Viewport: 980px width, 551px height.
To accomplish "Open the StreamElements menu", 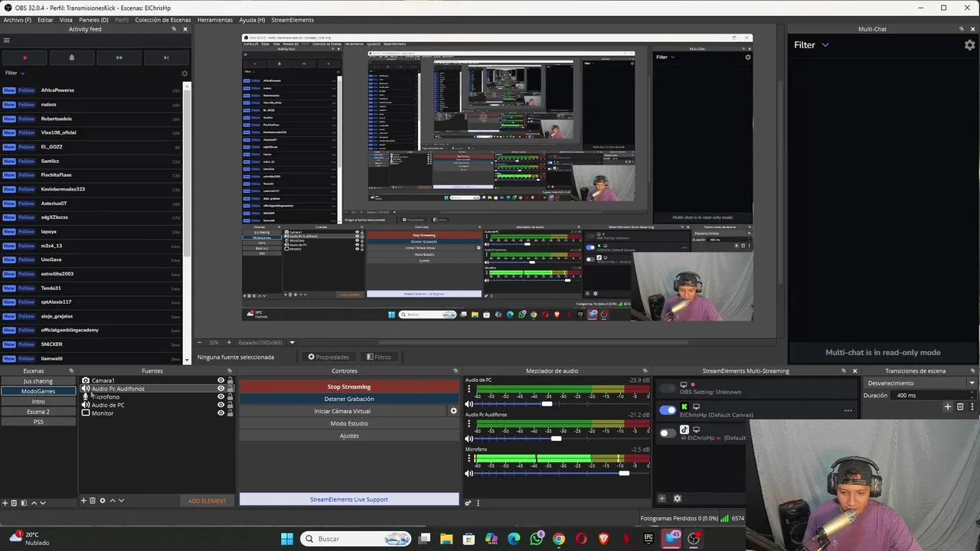I will point(292,20).
